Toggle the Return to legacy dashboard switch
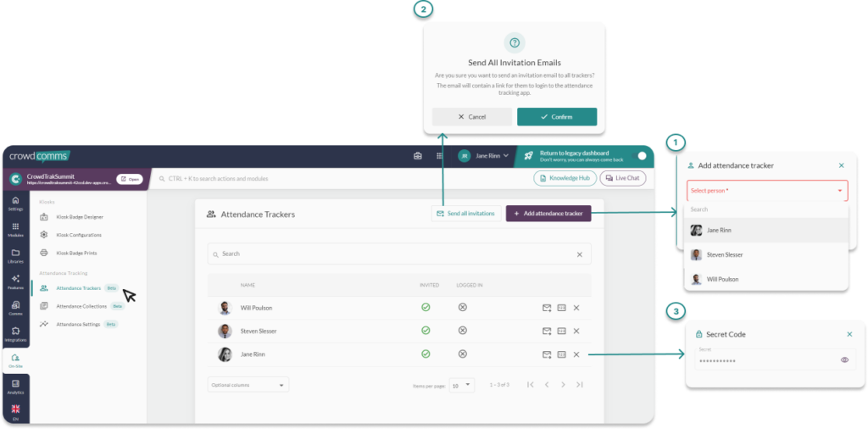This screenshot has width=868, height=429. coord(641,156)
